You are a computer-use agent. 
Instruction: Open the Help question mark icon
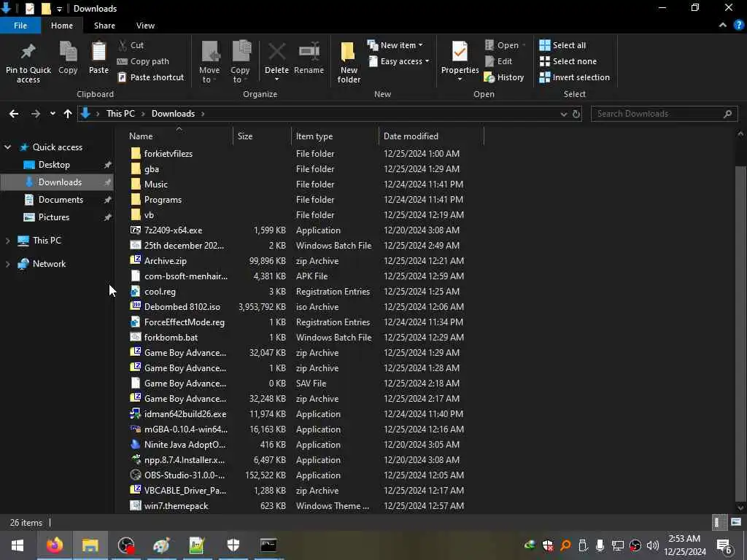tap(739, 26)
